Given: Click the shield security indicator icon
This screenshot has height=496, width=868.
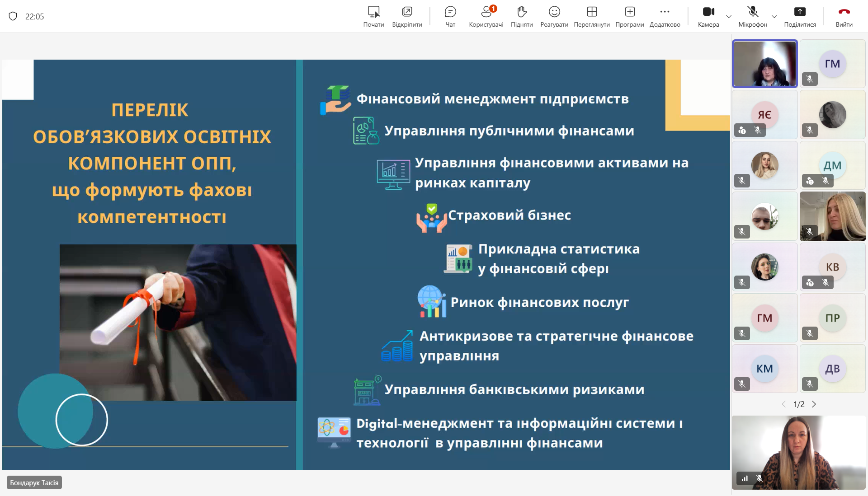Looking at the screenshot, I should (x=13, y=16).
